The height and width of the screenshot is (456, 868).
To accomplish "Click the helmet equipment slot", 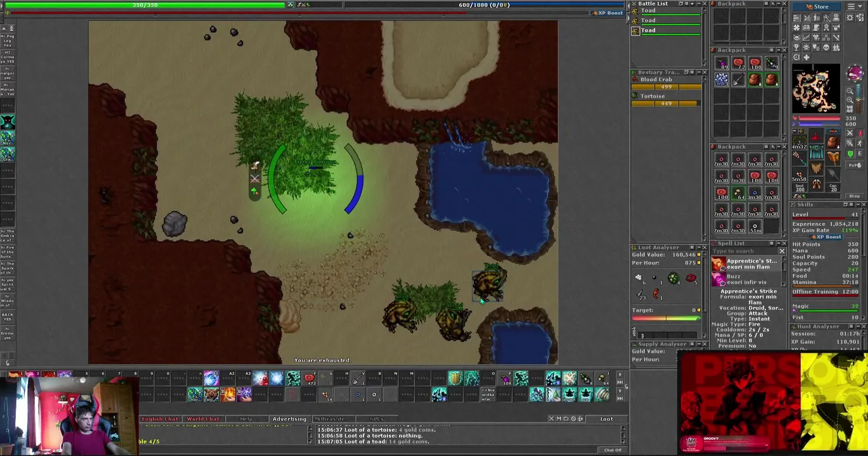I will pyautogui.click(x=816, y=136).
